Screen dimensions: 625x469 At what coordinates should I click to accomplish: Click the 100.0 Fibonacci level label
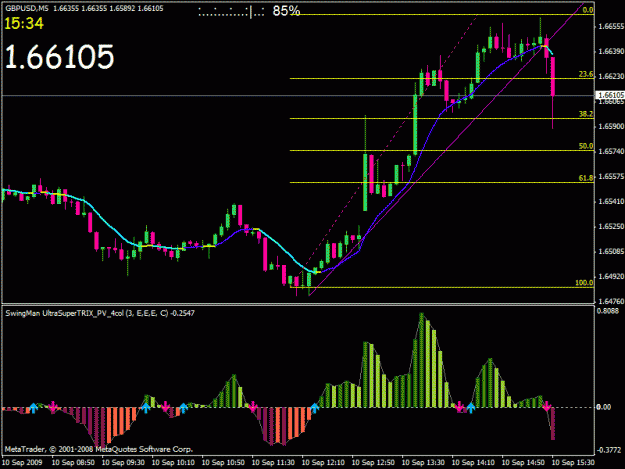(x=584, y=283)
